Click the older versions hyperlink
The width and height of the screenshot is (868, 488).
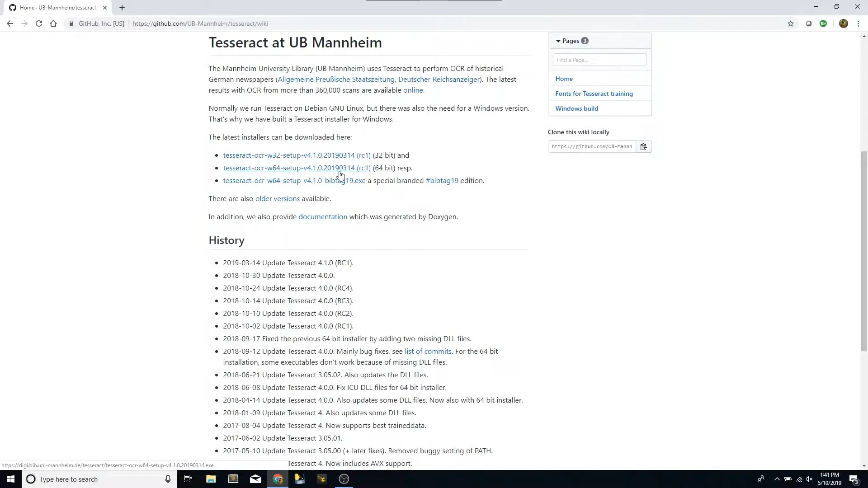[x=277, y=198]
